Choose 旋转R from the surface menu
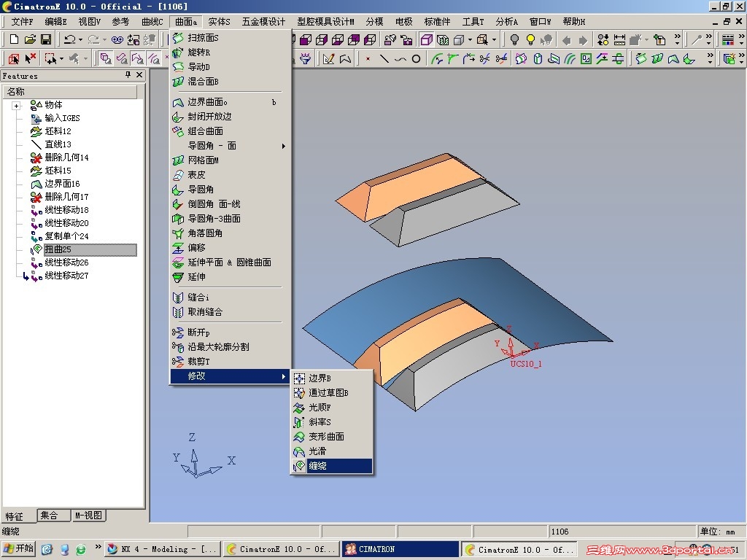The height and width of the screenshot is (560, 747). coord(231,52)
